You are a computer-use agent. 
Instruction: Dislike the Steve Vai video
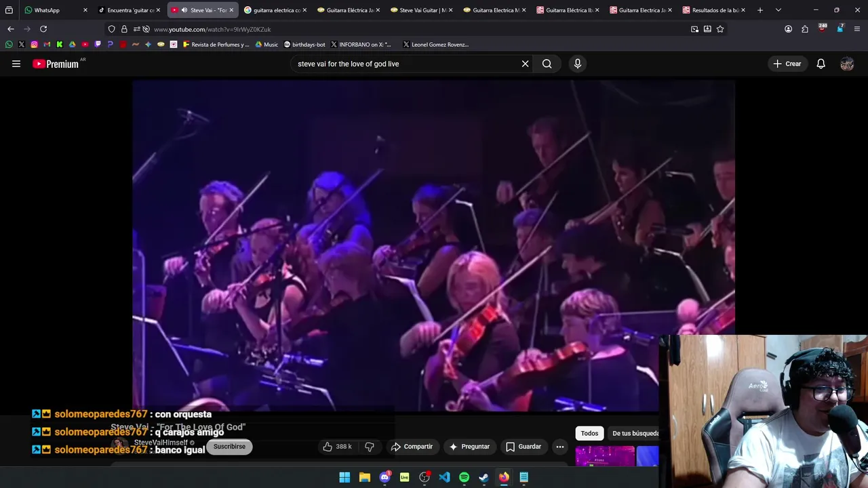[x=370, y=447]
